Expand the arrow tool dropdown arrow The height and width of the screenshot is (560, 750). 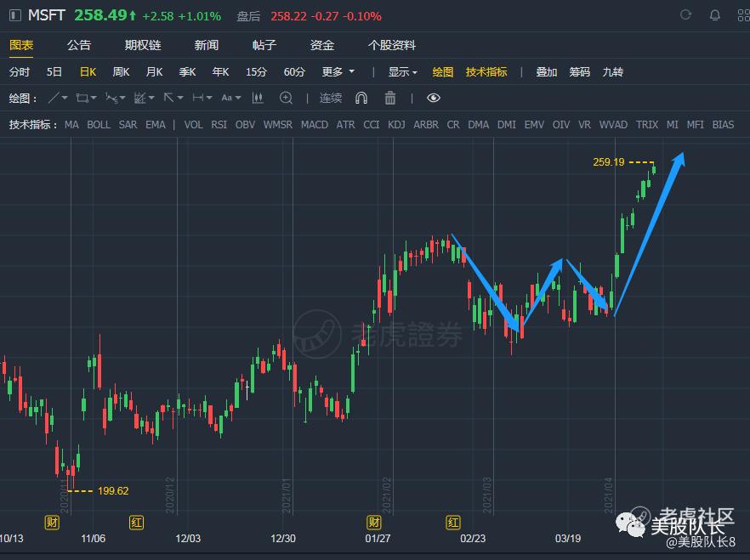coord(180,98)
